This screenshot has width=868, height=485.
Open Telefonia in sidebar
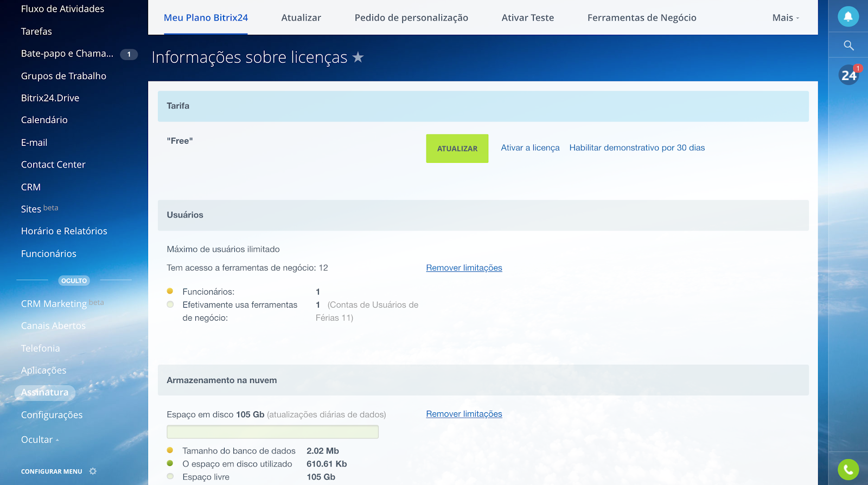[40, 348]
